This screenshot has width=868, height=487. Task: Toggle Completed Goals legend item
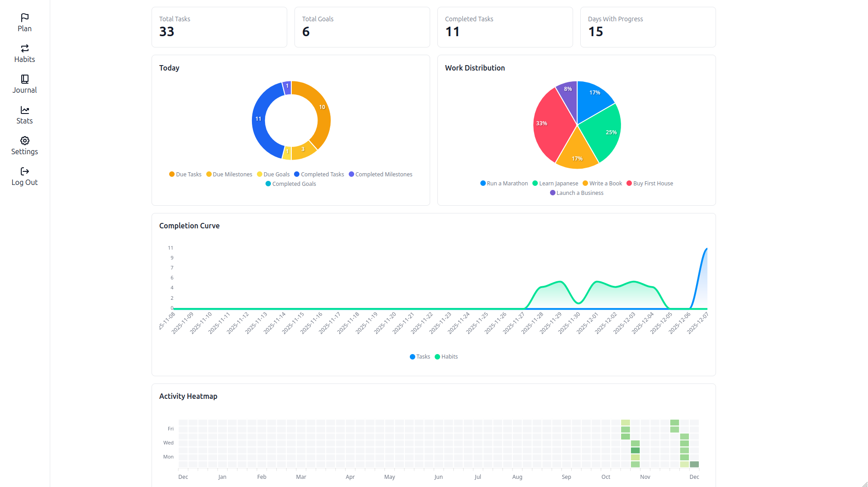[x=291, y=184]
